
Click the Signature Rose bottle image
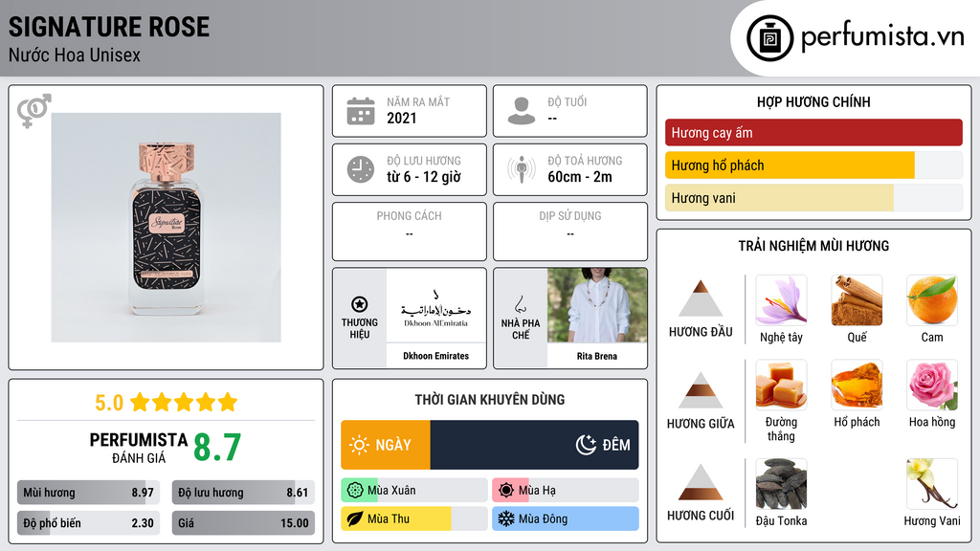pos(167,228)
